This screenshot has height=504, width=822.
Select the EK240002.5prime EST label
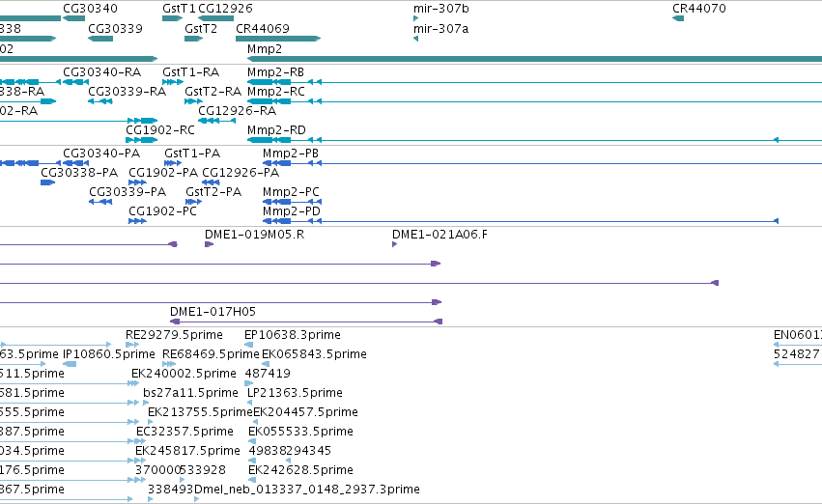(184, 374)
